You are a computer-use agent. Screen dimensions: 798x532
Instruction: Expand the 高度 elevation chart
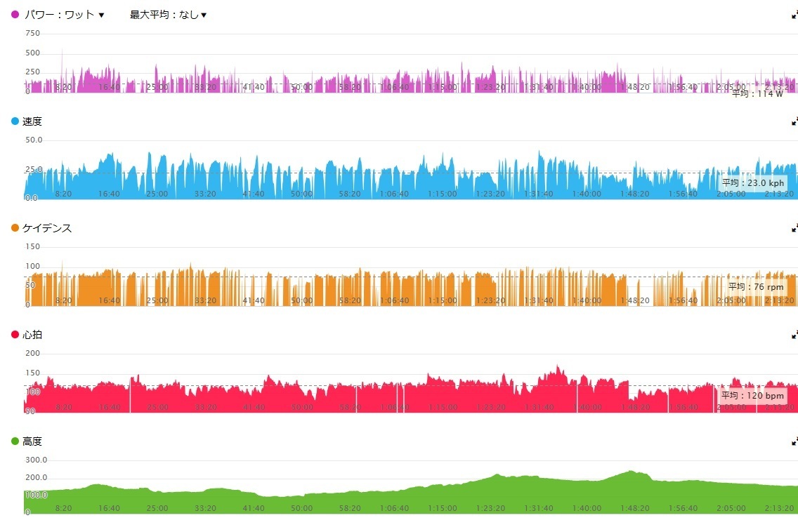[x=794, y=441]
